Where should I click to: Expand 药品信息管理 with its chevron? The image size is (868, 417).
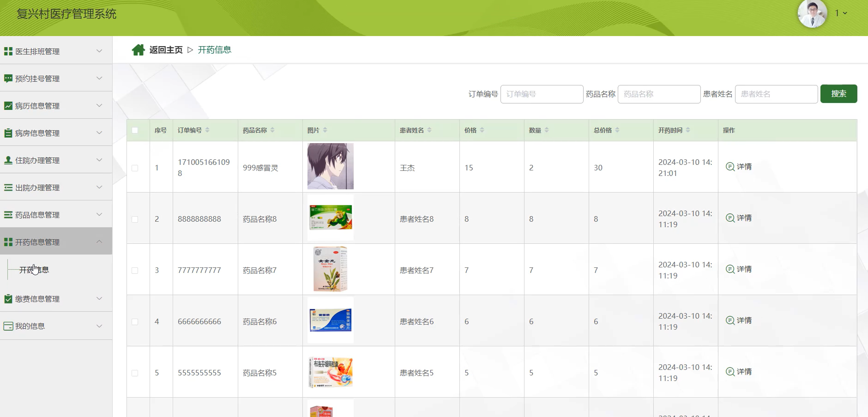(99, 214)
